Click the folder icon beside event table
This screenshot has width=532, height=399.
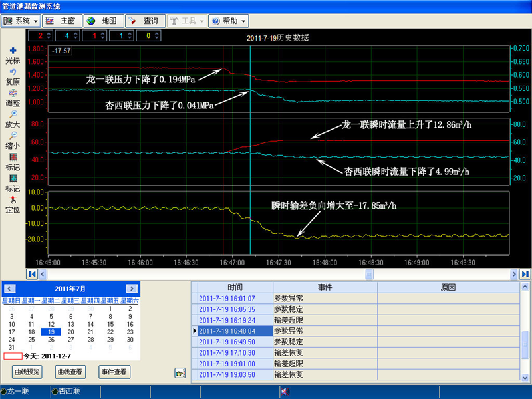click(x=180, y=373)
